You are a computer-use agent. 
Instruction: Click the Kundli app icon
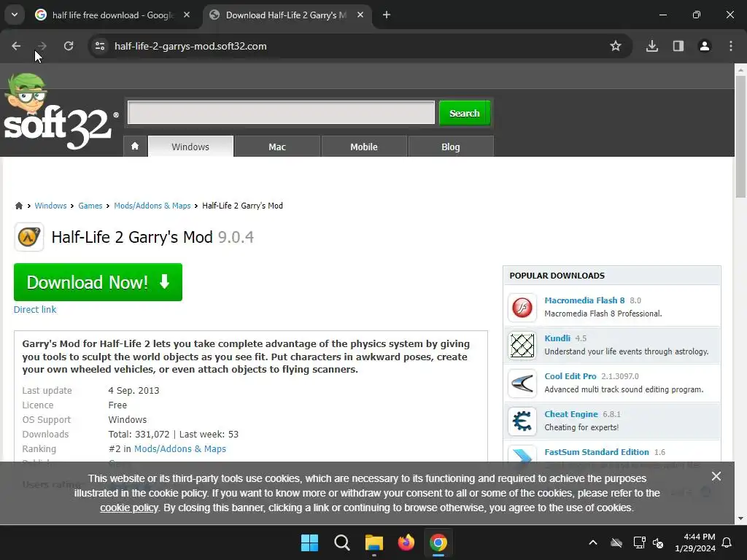[x=522, y=345]
